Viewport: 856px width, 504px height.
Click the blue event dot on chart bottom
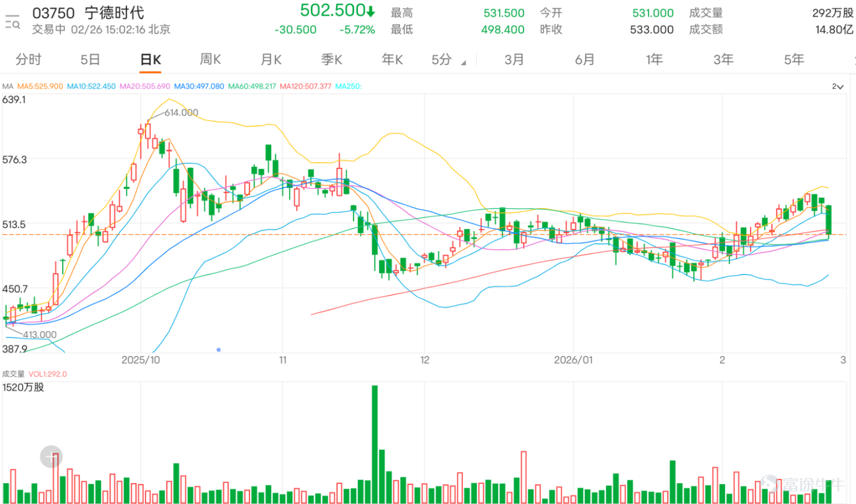pyautogui.click(x=219, y=350)
